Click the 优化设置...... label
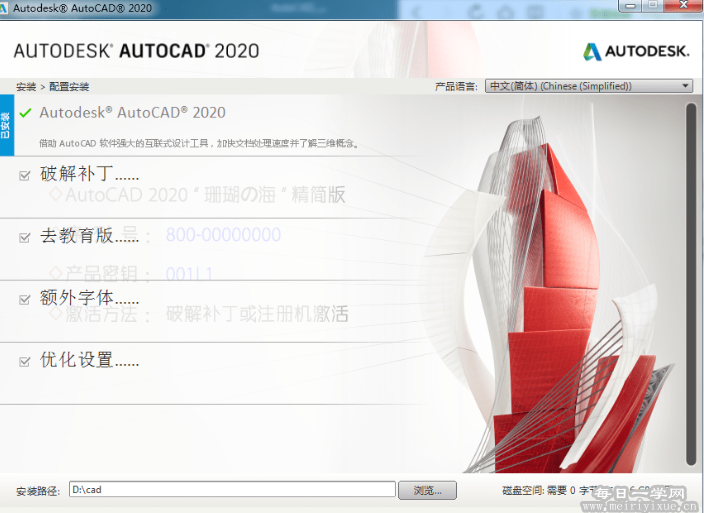 point(89,360)
